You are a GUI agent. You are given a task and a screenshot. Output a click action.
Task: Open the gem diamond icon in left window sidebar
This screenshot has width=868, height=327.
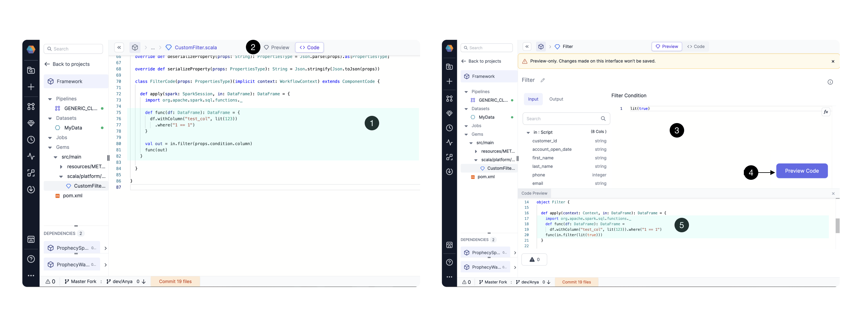tap(31, 123)
